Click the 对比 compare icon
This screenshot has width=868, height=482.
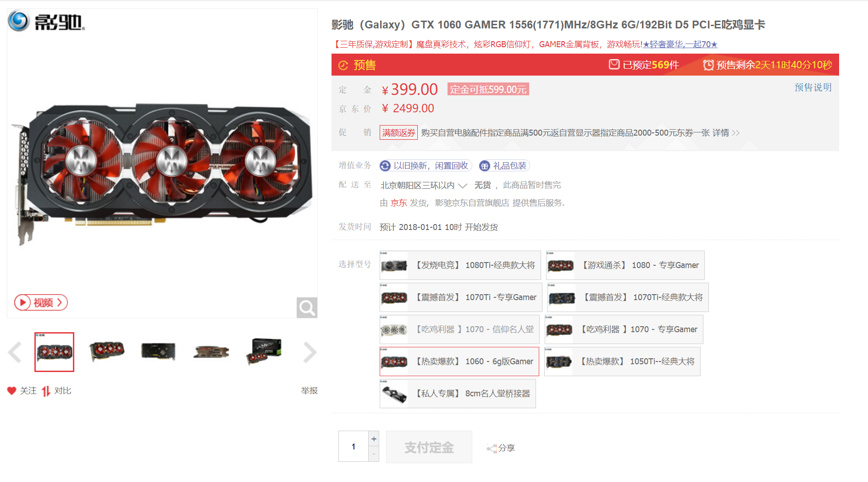click(x=46, y=391)
